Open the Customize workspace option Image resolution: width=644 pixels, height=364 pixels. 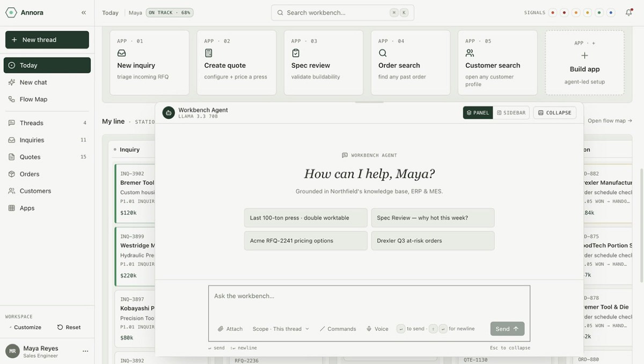point(25,327)
